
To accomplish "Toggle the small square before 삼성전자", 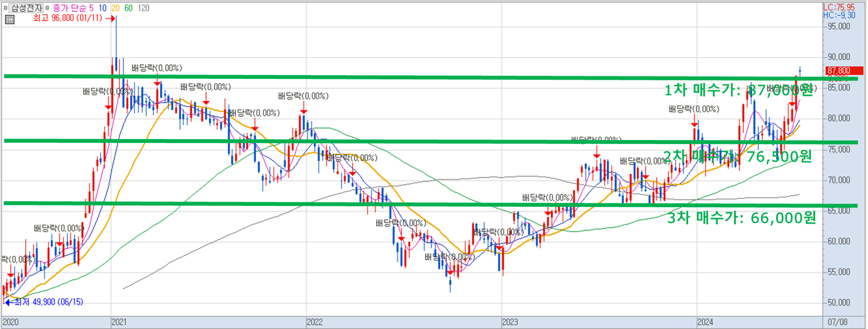I will coord(6,8).
